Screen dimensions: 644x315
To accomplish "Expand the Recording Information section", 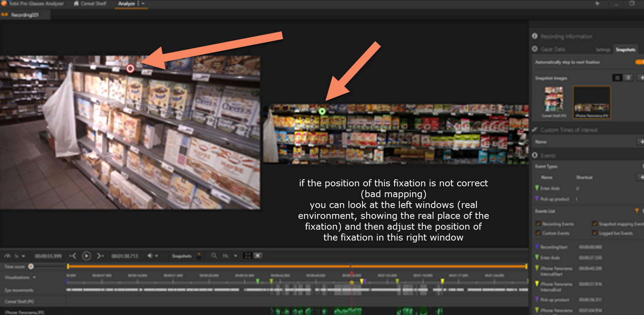I will pyautogui.click(x=566, y=36).
